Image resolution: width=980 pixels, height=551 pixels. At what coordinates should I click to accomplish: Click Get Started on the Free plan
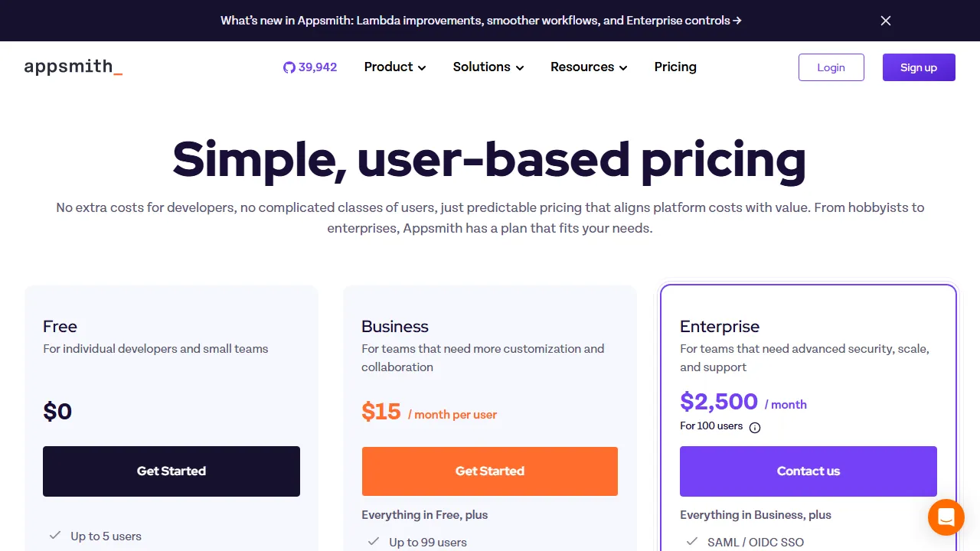[171, 471]
